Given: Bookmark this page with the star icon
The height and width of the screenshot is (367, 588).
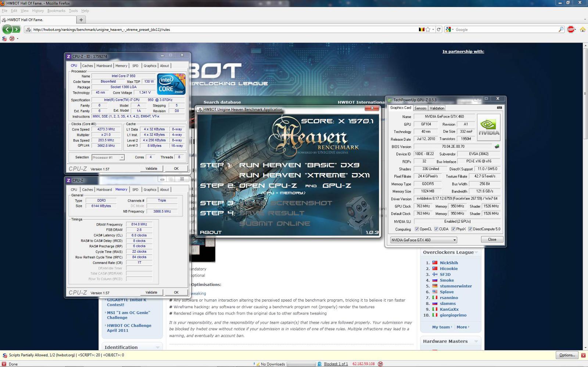Looking at the screenshot, I should click(428, 29).
